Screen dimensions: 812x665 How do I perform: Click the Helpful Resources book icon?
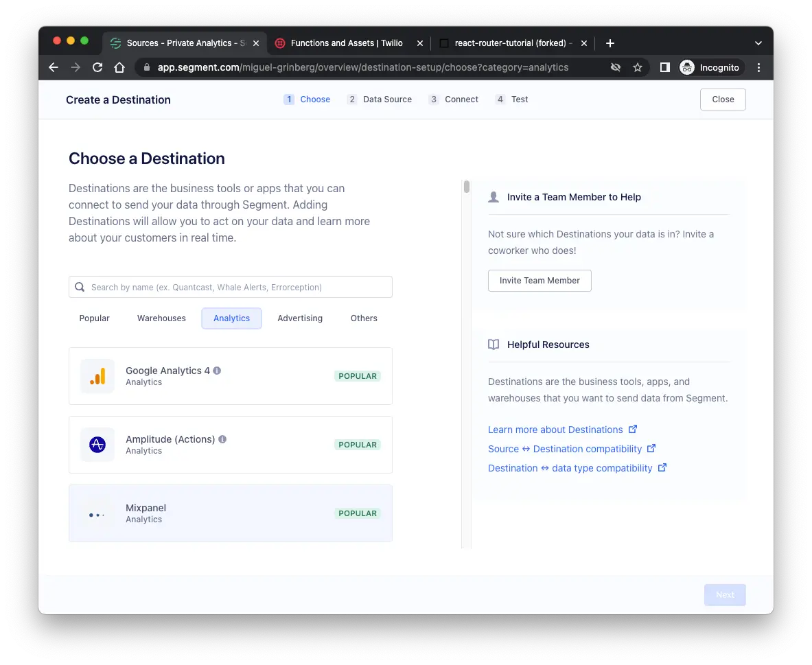[493, 344]
